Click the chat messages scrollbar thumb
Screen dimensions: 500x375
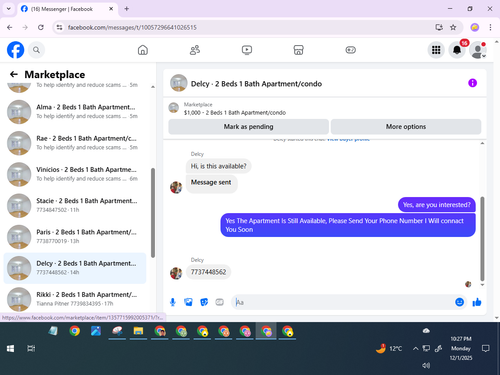tap(482, 239)
